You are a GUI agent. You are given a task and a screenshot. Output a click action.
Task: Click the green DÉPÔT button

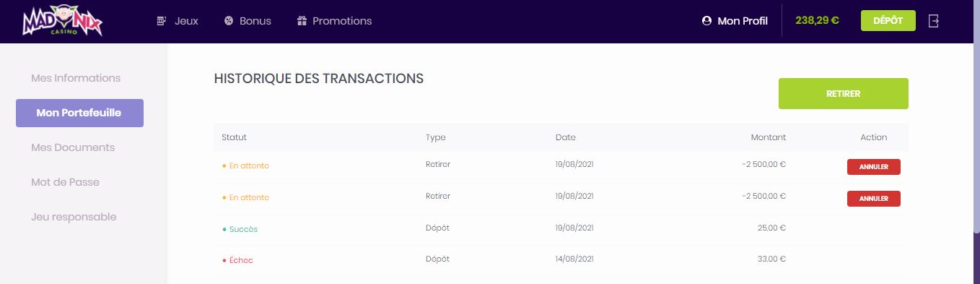point(888,21)
